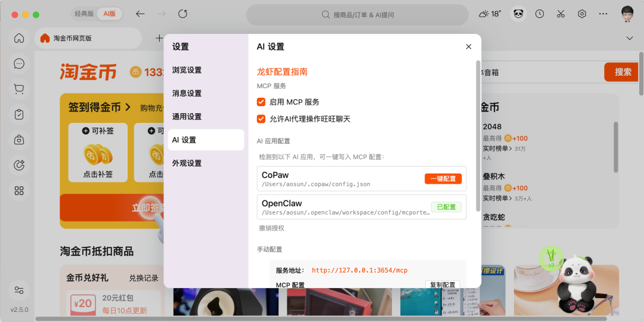This screenshot has width=644, height=322.
Task: Switch to 经典版 mode
Action: point(84,14)
